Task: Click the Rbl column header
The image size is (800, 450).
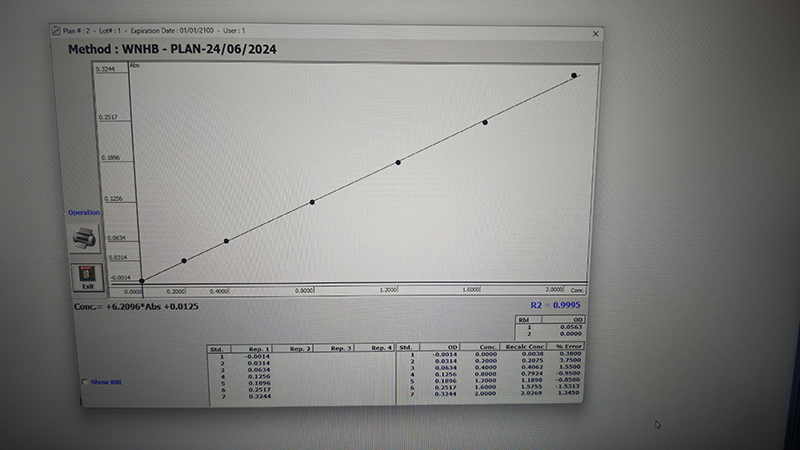Action: click(x=523, y=320)
